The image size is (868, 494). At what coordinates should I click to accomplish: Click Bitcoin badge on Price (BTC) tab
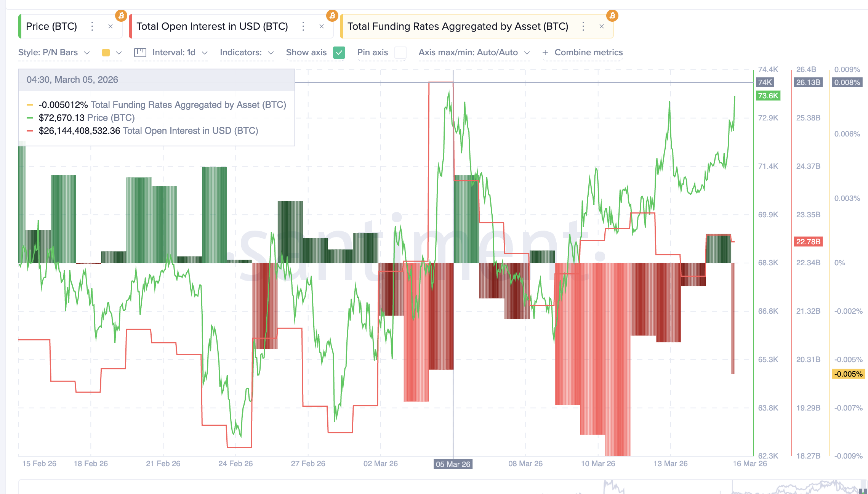coord(121,16)
